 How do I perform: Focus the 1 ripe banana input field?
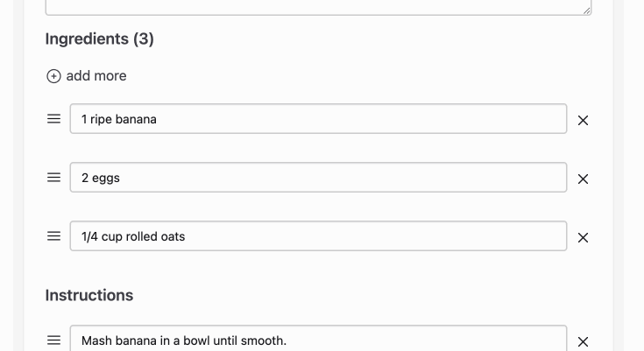(318, 119)
